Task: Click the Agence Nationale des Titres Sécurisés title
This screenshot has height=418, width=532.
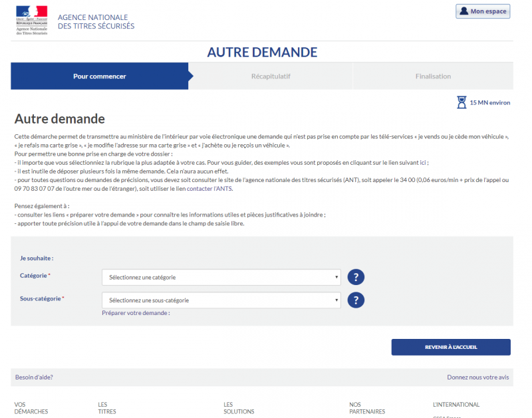Action: [x=96, y=22]
